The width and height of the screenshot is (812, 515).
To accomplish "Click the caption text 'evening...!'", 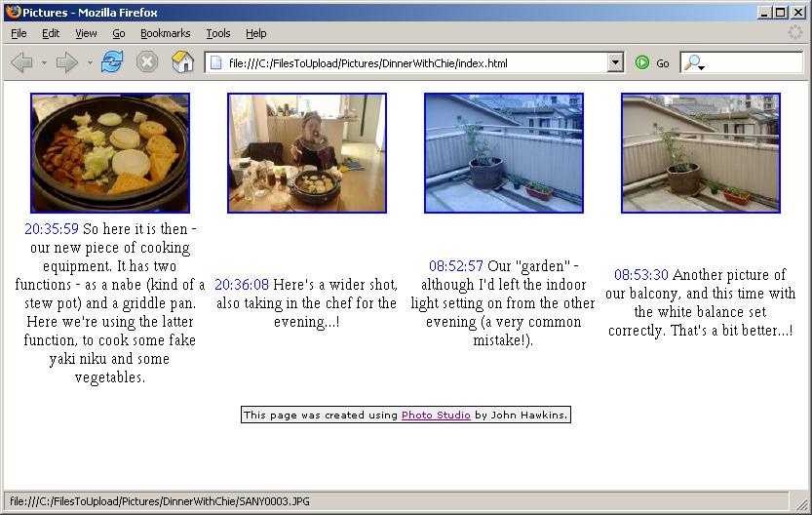I will click(x=306, y=322).
